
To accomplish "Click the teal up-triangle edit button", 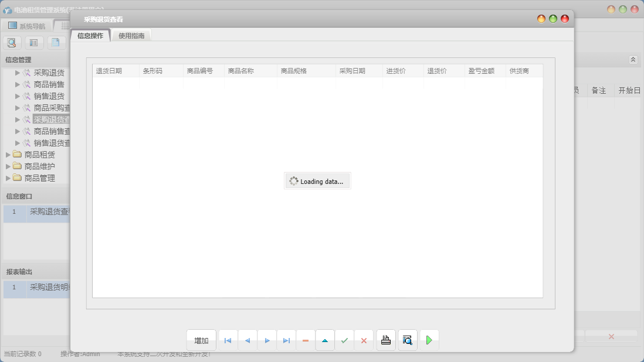I will tap(325, 340).
